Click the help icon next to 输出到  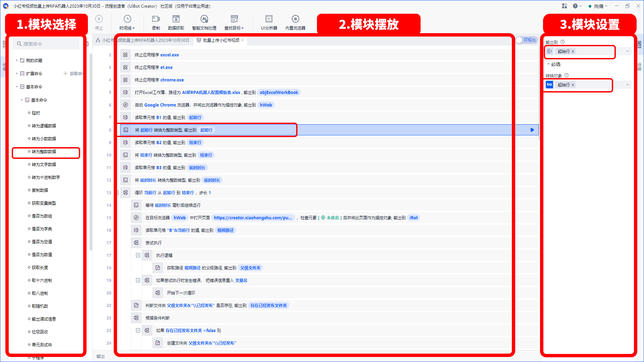562,42
